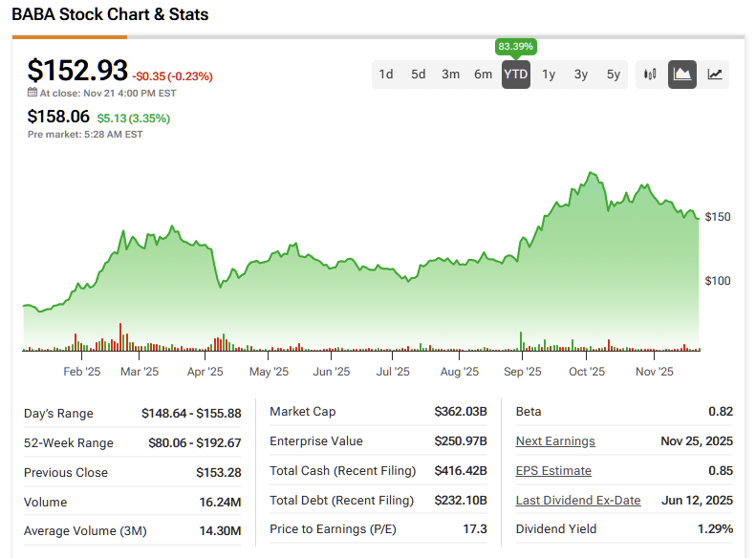Click the chart peak near Oct '25

tap(593, 174)
